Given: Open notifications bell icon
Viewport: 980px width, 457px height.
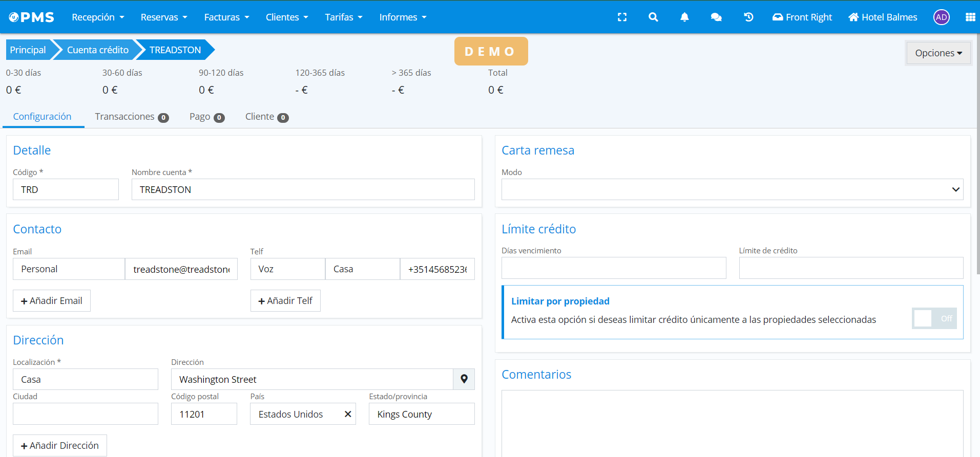Looking at the screenshot, I should click(684, 17).
